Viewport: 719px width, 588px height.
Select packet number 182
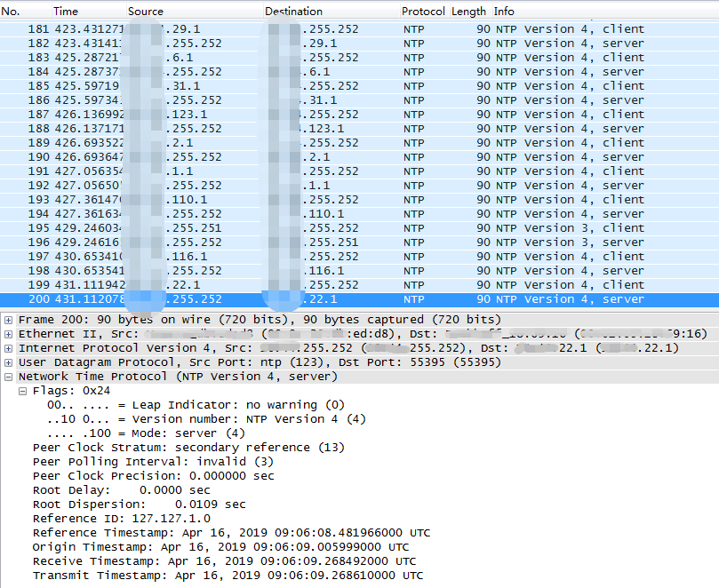(359, 44)
